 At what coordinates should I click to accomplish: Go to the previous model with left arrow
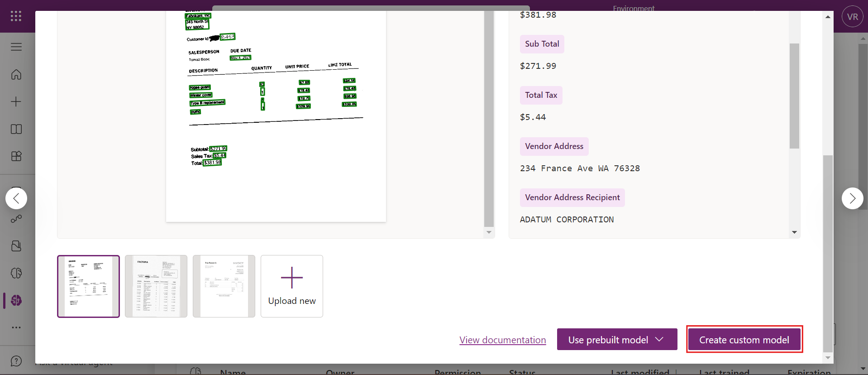(x=16, y=198)
